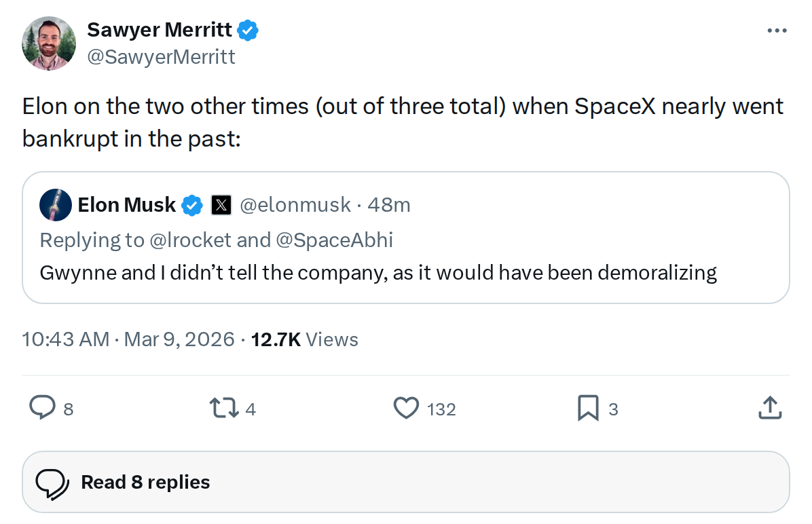The image size is (812, 524).
Task: Click Elon Musk's avatar image
Action: click(x=55, y=204)
